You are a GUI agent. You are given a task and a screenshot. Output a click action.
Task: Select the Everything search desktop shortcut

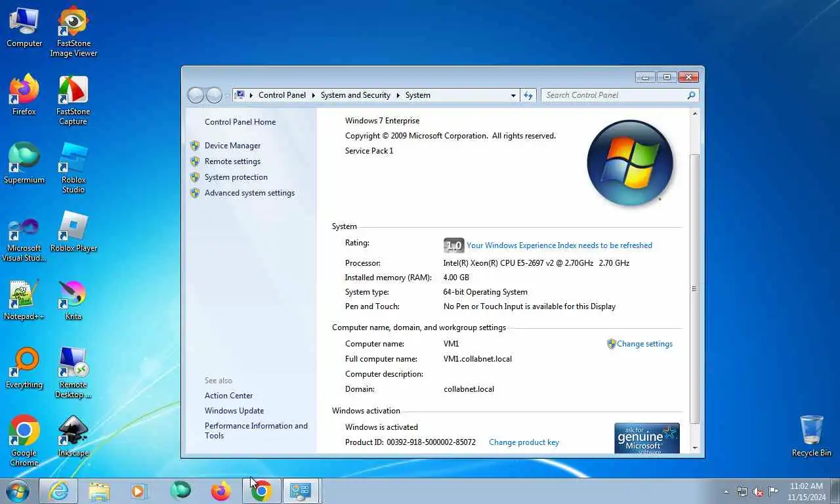pos(24,368)
